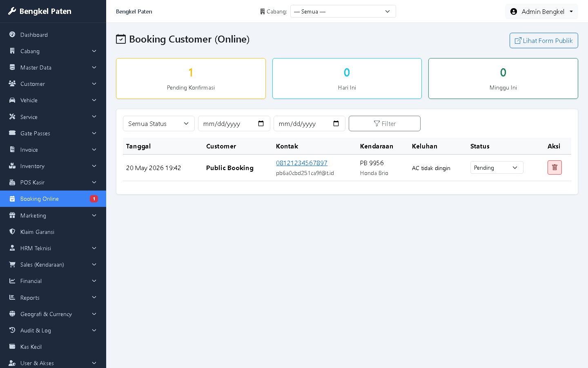588x368 pixels.
Task: Expand the Inventory sidebar chevron
Action: [x=94, y=166]
